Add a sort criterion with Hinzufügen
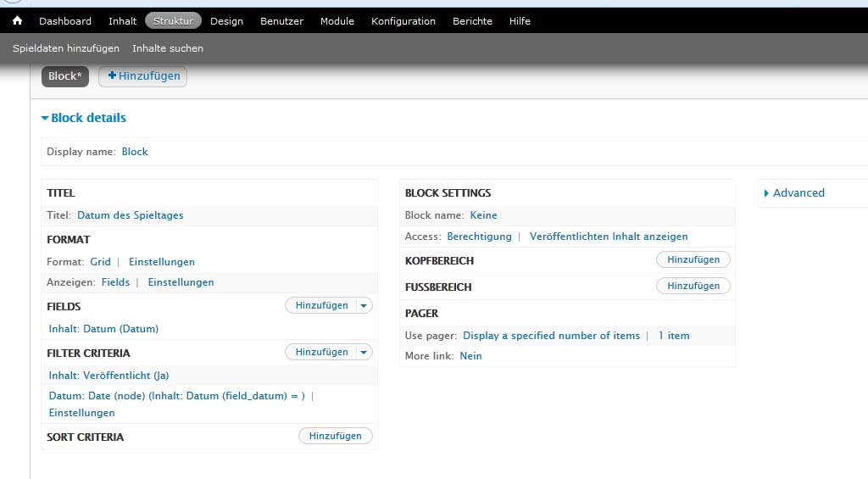 pos(335,437)
